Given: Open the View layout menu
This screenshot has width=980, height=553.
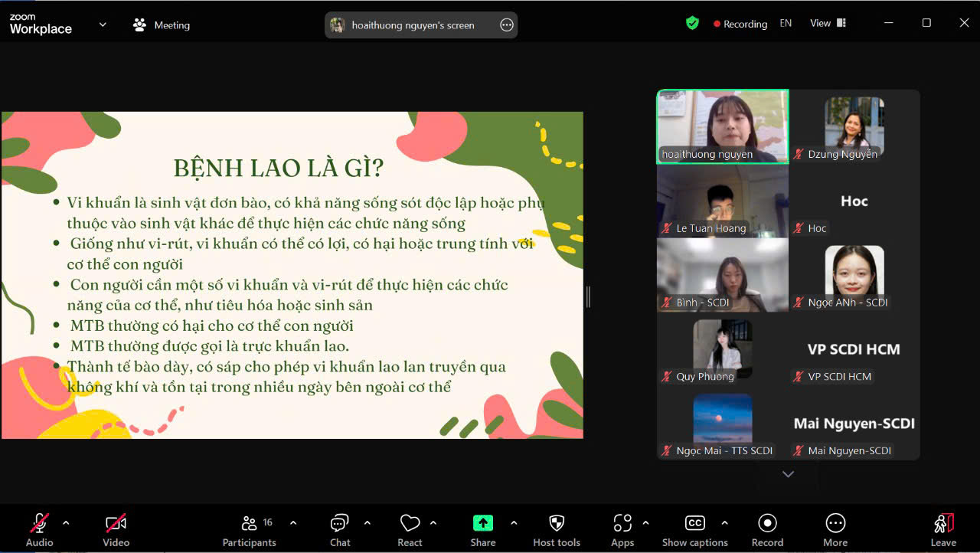Looking at the screenshot, I should pyautogui.click(x=828, y=24).
